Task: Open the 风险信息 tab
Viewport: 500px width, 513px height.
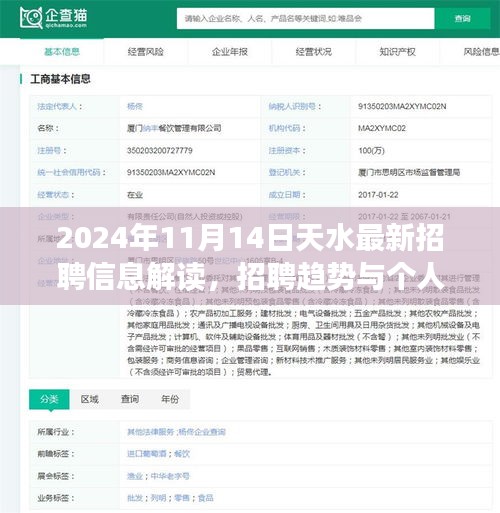Action: tap(481, 52)
